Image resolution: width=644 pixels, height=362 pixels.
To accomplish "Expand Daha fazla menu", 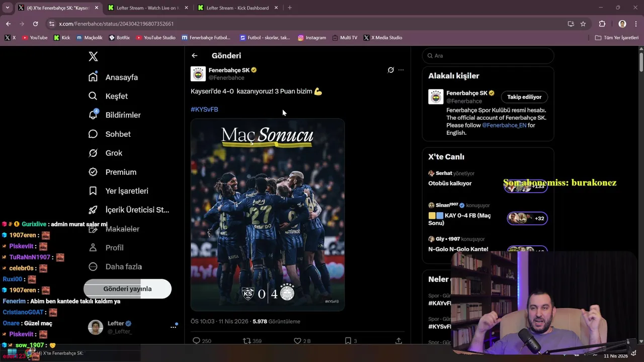I will (115, 266).
